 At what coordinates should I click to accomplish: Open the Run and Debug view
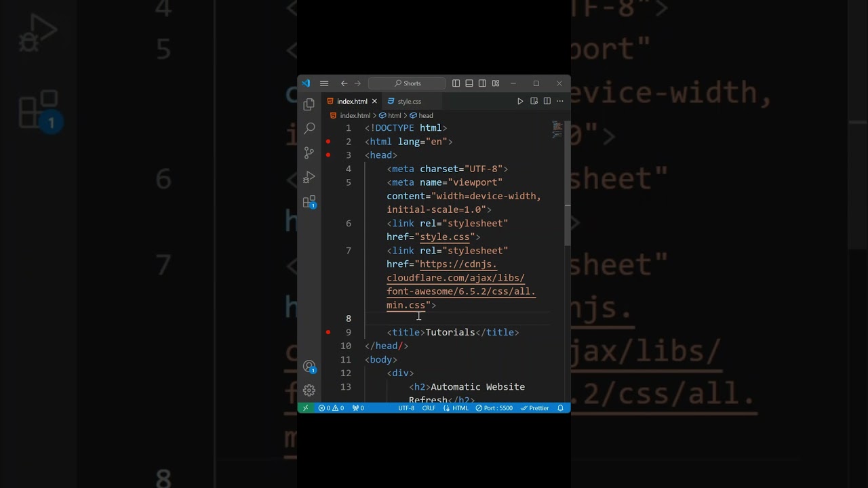pyautogui.click(x=309, y=177)
